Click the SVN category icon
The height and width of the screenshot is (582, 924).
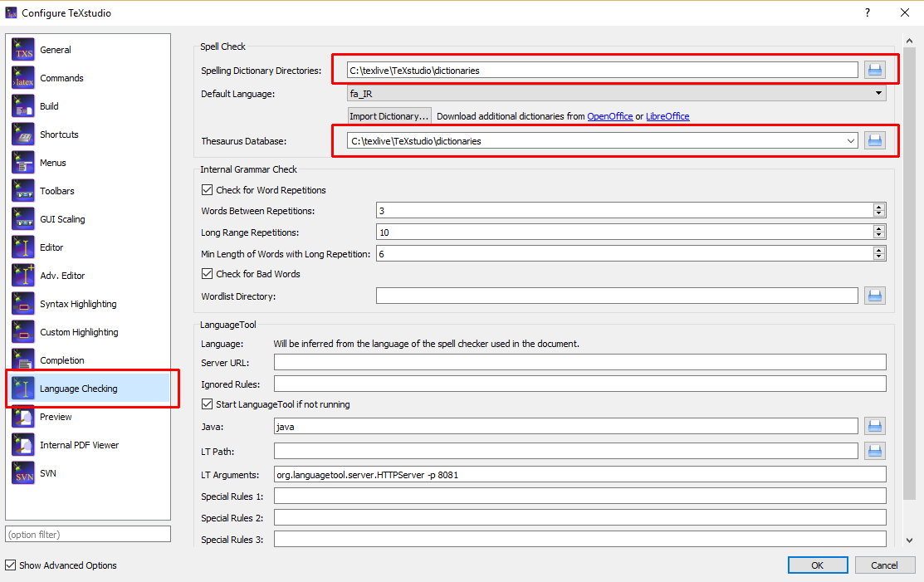tap(23, 473)
